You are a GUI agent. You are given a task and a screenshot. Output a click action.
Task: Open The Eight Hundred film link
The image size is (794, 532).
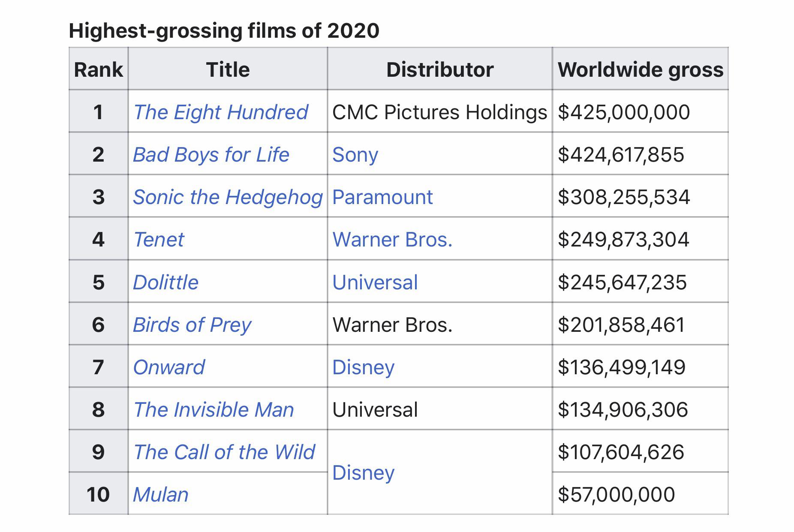click(x=220, y=112)
